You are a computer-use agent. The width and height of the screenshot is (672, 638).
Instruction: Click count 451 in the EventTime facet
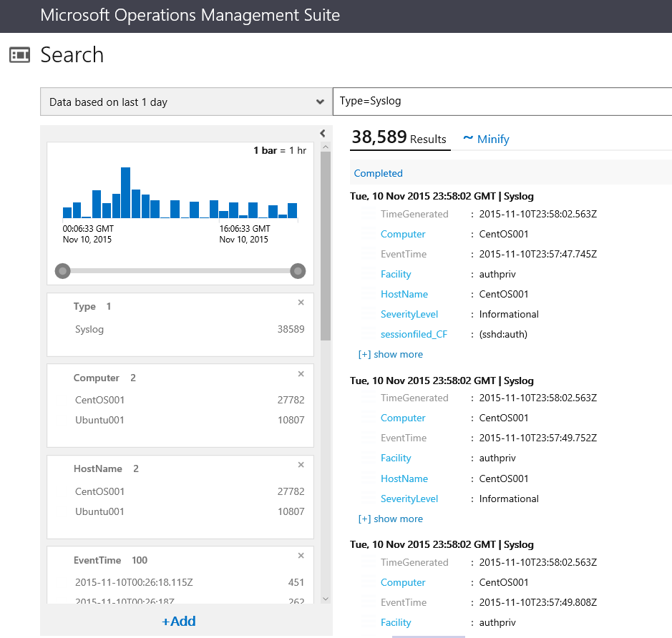click(296, 582)
